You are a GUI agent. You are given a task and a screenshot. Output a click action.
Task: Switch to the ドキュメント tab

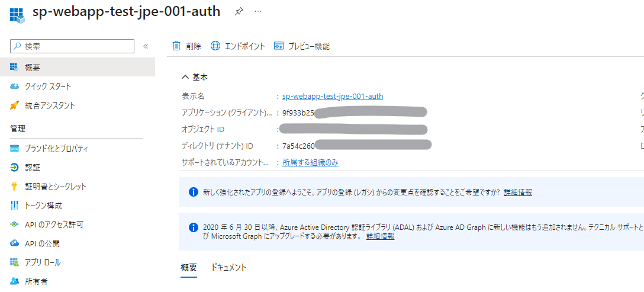click(228, 268)
